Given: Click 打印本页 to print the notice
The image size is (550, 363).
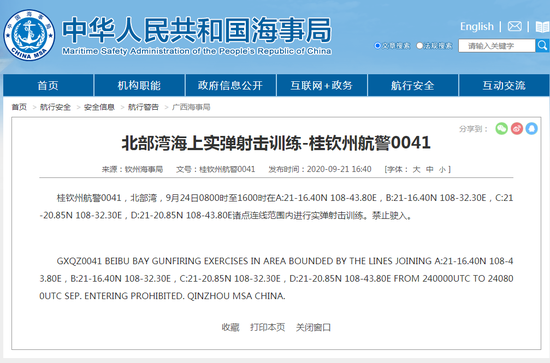Looking at the screenshot, I should [267, 327].
